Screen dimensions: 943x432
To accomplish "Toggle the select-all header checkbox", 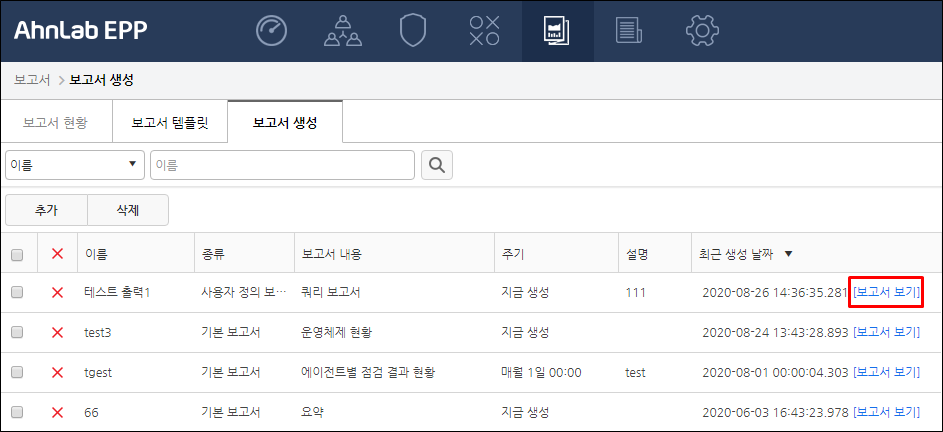I will coord(17,255).
